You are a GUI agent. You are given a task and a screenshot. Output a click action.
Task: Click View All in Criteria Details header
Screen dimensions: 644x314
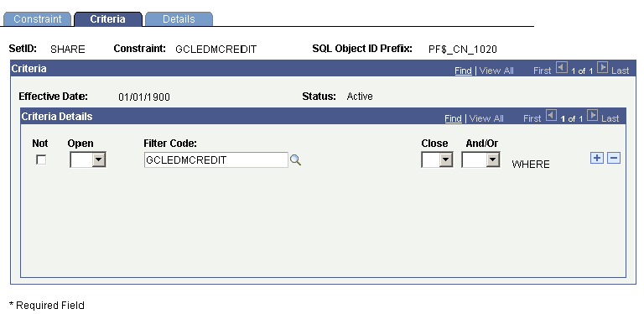pyautogui.click(x=486, y=118)
